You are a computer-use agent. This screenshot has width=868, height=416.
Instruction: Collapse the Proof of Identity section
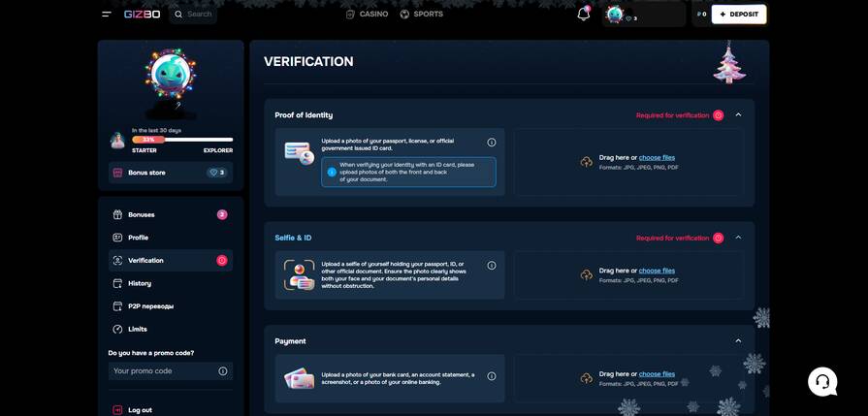point(738,114)
